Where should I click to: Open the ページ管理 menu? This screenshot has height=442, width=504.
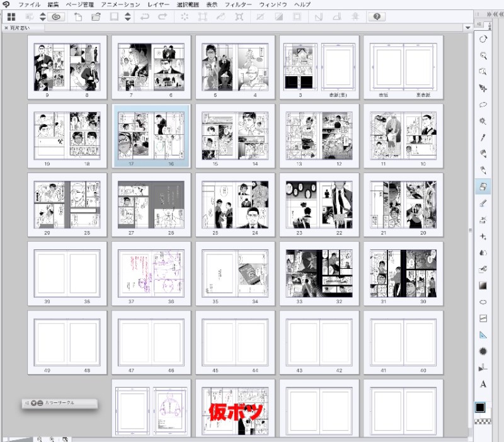(80, 4)
